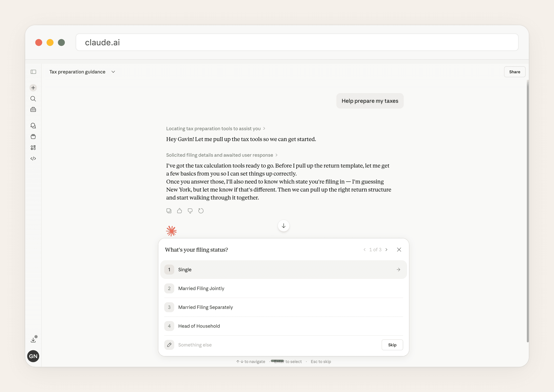Open the projects toolbox icon
Screen dimensions: 554x392
coord(33,109)
